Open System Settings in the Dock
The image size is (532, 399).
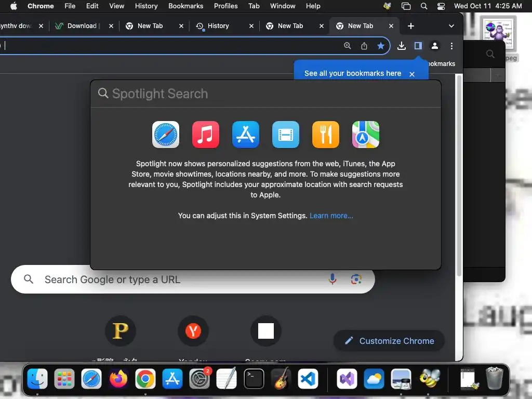click(x=199, y=379)
